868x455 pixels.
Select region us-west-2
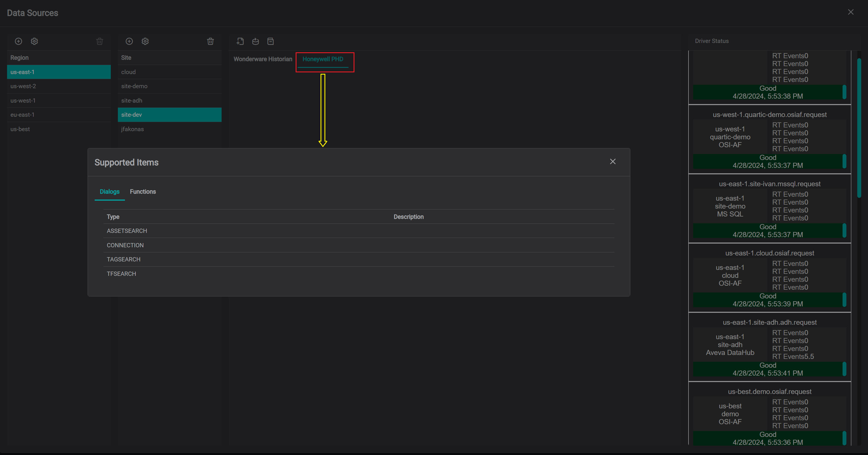59,86
